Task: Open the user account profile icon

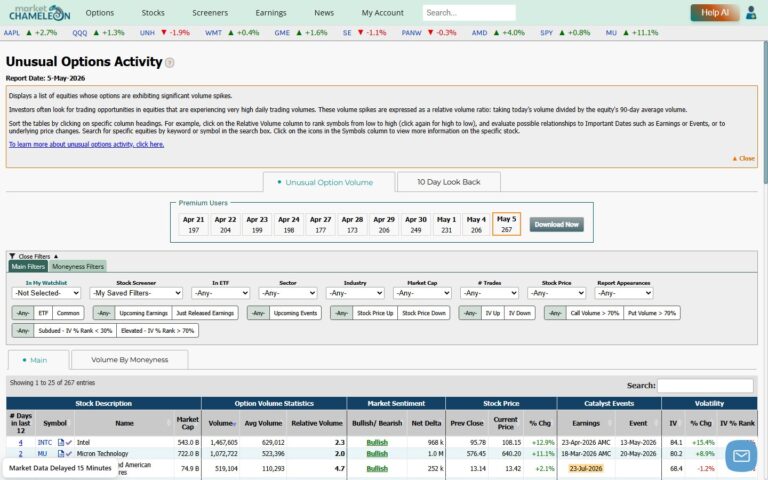Action: (x=751, y=13)
